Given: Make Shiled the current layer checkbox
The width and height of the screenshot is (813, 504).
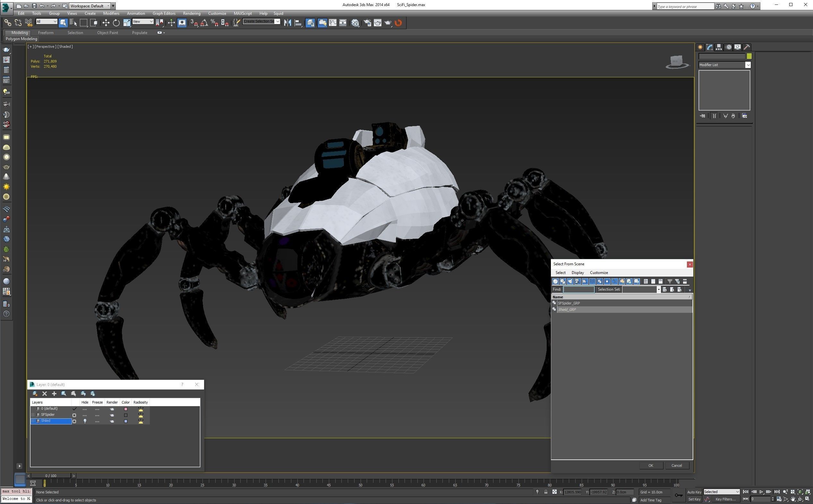Looking at the screenshot, I should 74,421.
